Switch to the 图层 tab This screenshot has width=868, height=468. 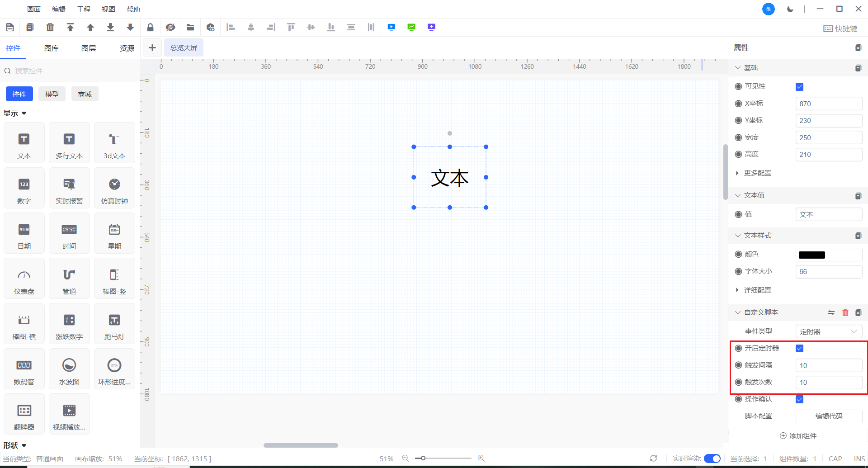coord(89,48)
